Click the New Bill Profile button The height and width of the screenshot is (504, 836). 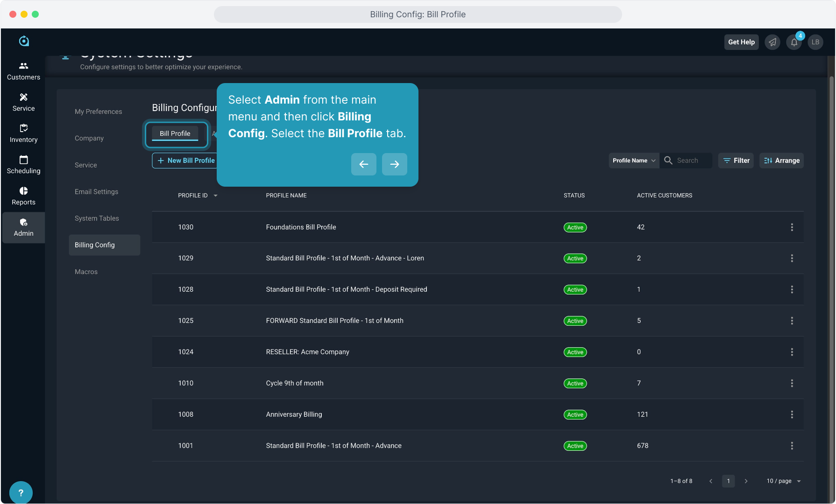coord(186,161)
